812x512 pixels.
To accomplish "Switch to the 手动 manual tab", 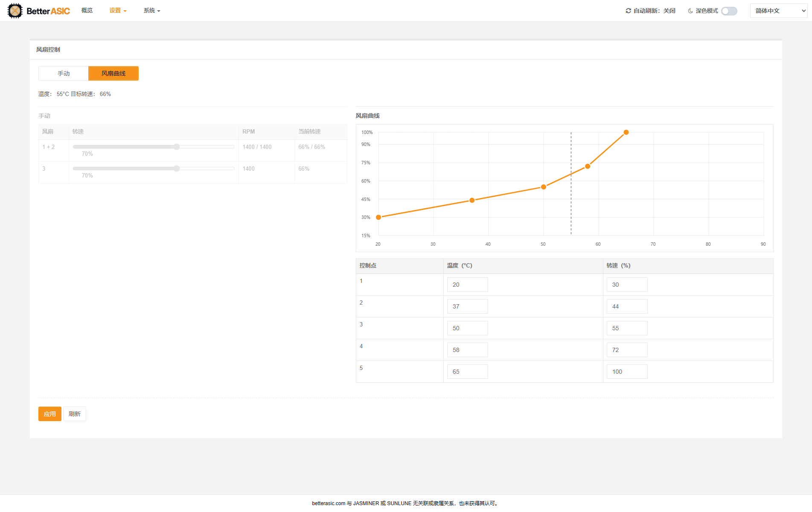I will (x=64, y=73).
